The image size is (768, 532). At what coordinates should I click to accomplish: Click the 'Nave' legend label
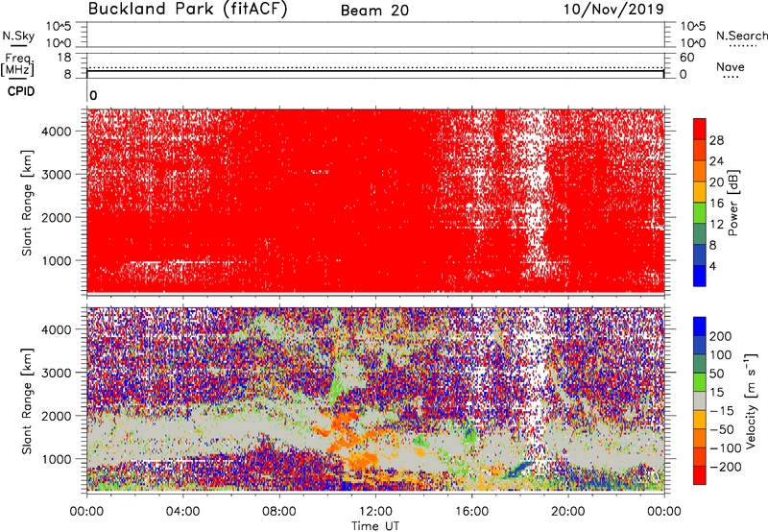[730, 67]
